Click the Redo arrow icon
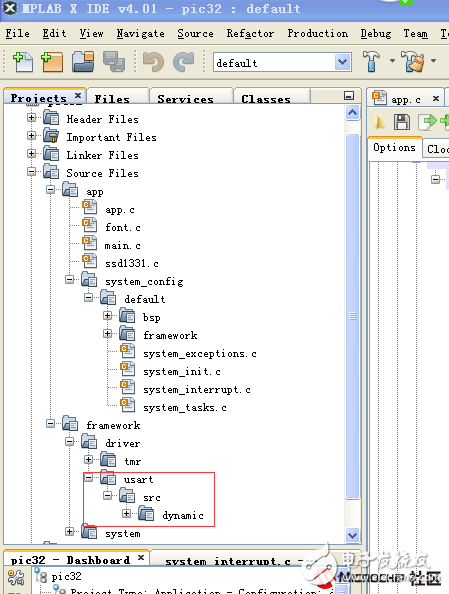This screenshot has height=594, width=449. coord(183,62)
